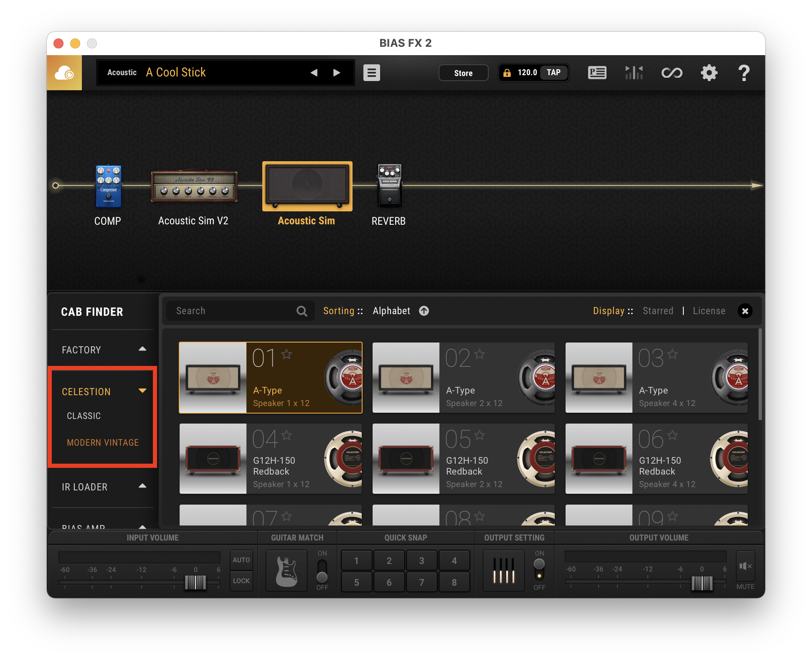Filter display by Starred

(x=658, y=311)
